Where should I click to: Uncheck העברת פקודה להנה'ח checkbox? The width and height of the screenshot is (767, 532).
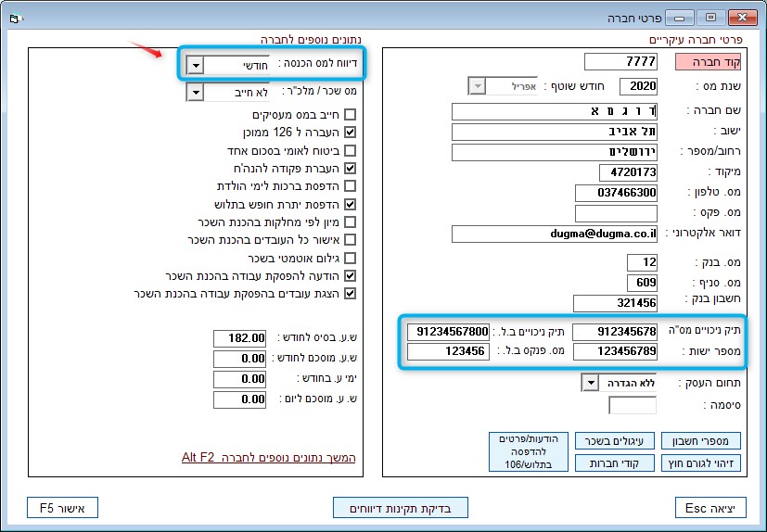point(350,168)
